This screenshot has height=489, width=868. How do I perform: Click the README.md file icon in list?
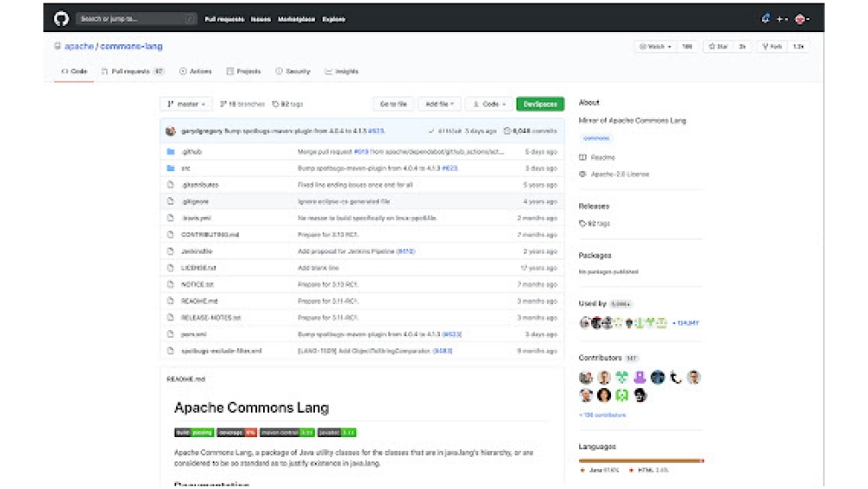click(170, 301)
